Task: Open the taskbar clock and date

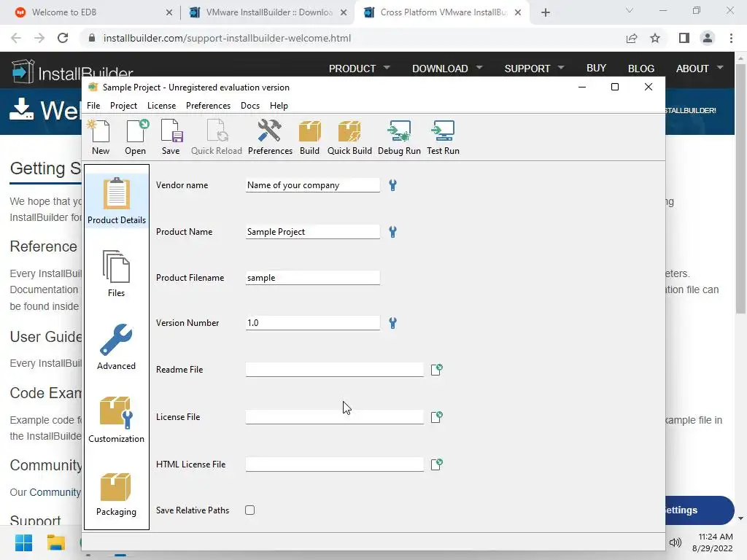Action: [713, 542]
